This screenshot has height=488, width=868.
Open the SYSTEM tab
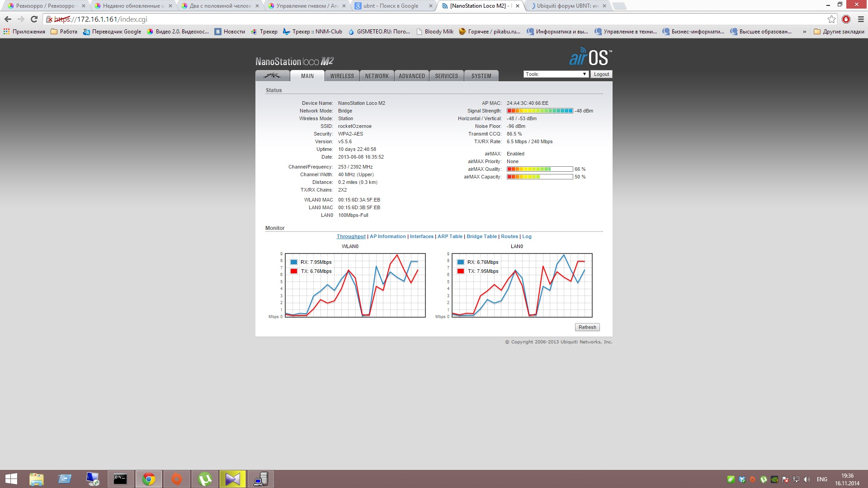[x=481, y=76]
